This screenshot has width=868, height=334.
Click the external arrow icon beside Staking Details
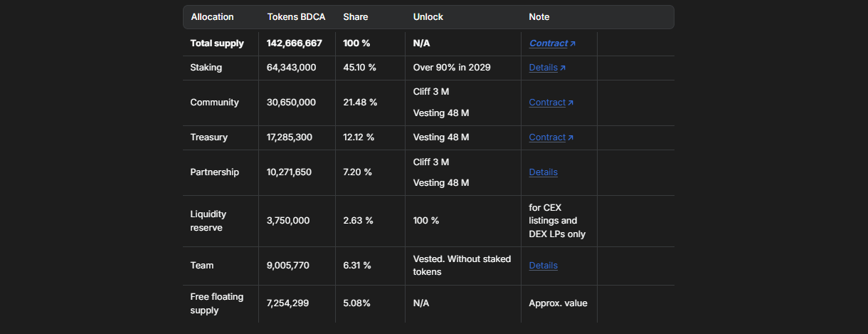point(563,68)
